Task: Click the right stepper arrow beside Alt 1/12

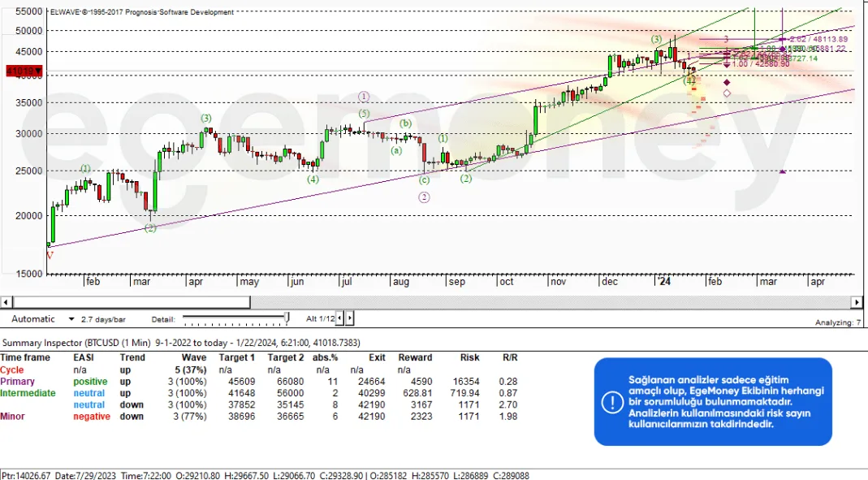Action: point(349,318)
